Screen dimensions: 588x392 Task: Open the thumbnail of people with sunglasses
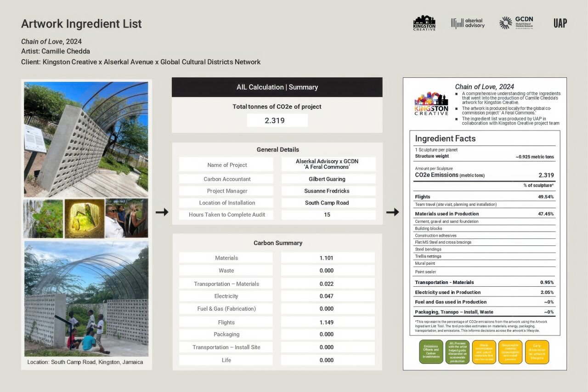click(127, 218)
